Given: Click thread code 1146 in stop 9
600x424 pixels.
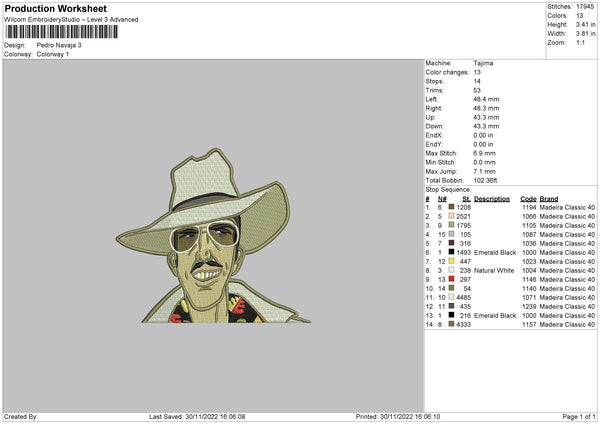Looking at the screenshot, I should point(529,279).
